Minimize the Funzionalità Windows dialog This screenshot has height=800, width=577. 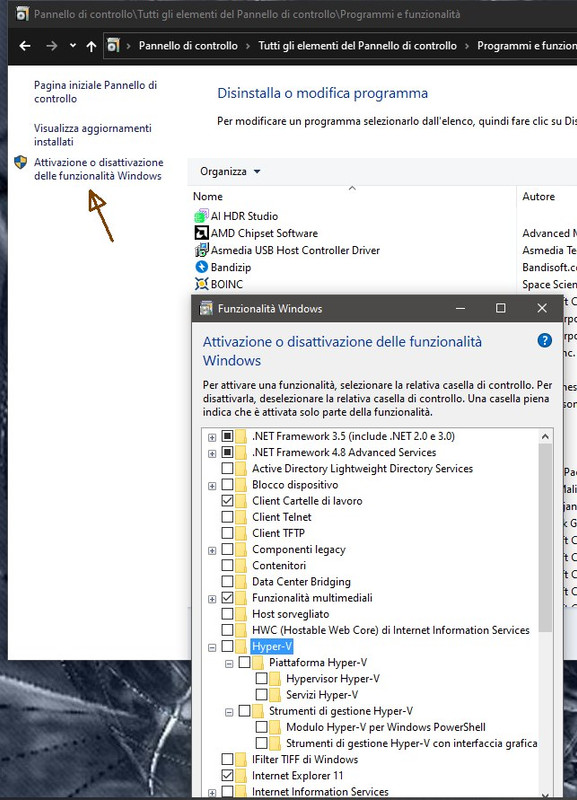pos(460,308)
